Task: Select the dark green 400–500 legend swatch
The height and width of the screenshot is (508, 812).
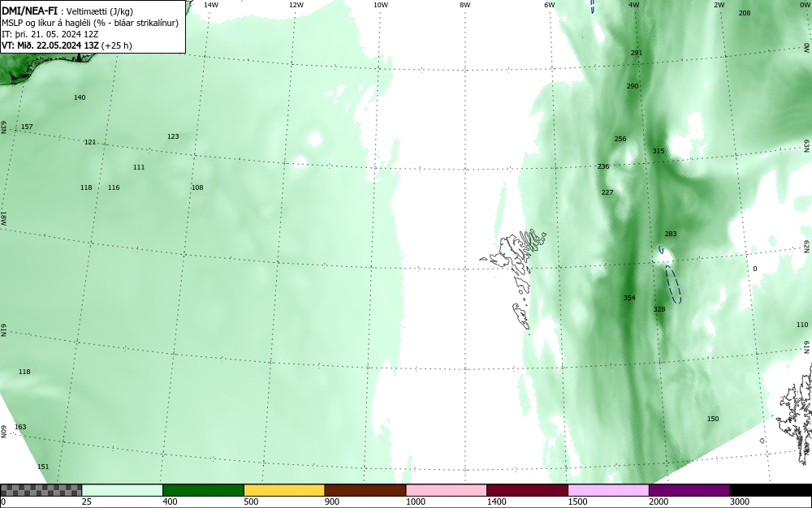Action: click(x=203, y=490)
